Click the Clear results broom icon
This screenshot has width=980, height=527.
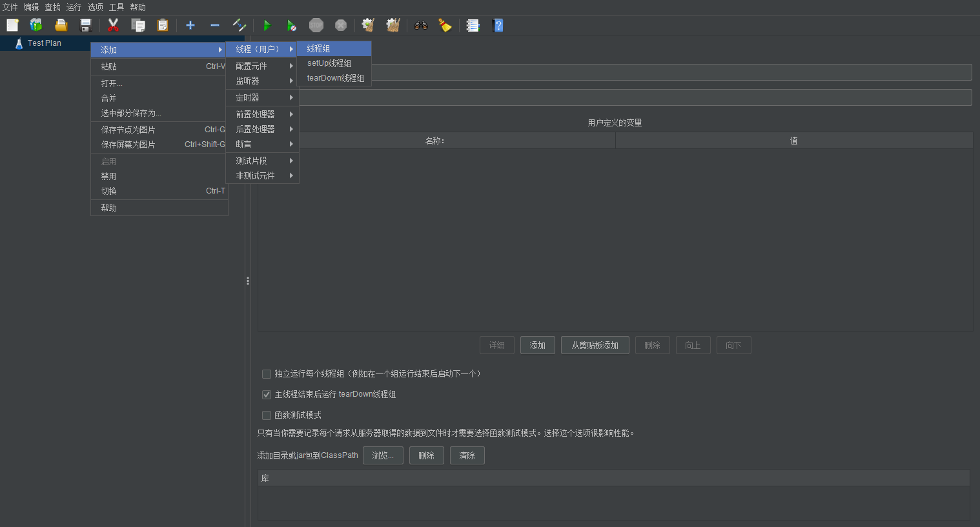(369, 25)
